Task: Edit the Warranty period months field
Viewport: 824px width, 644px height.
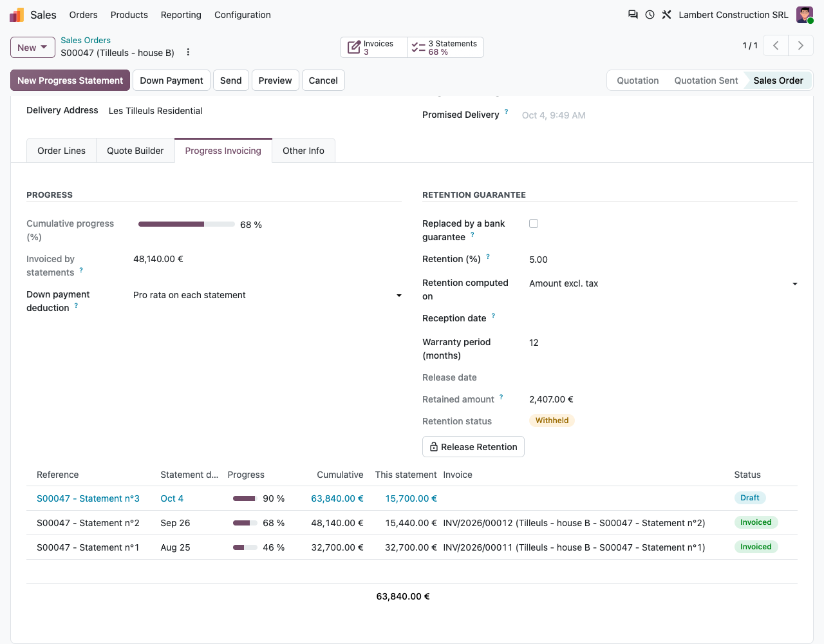Action: click(663, 343)
